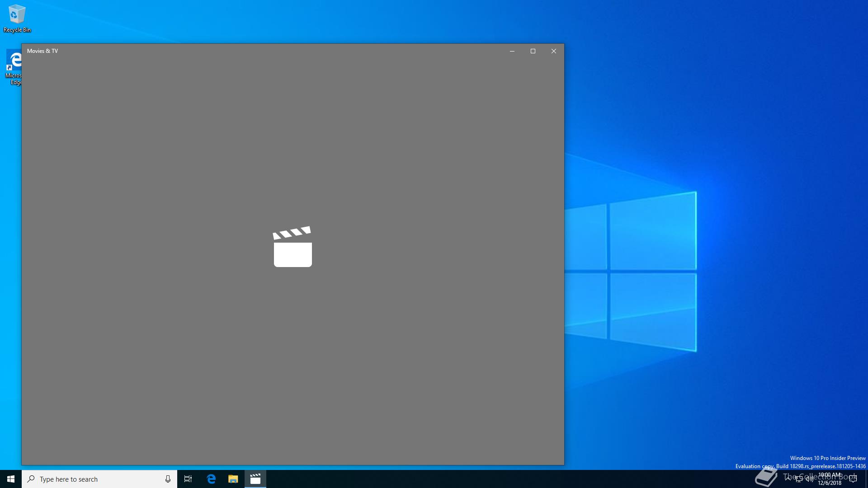This screenshot has width=868, height=488.
Task: Open Action Center notifications icon
Action: click(x=853, y=479)
